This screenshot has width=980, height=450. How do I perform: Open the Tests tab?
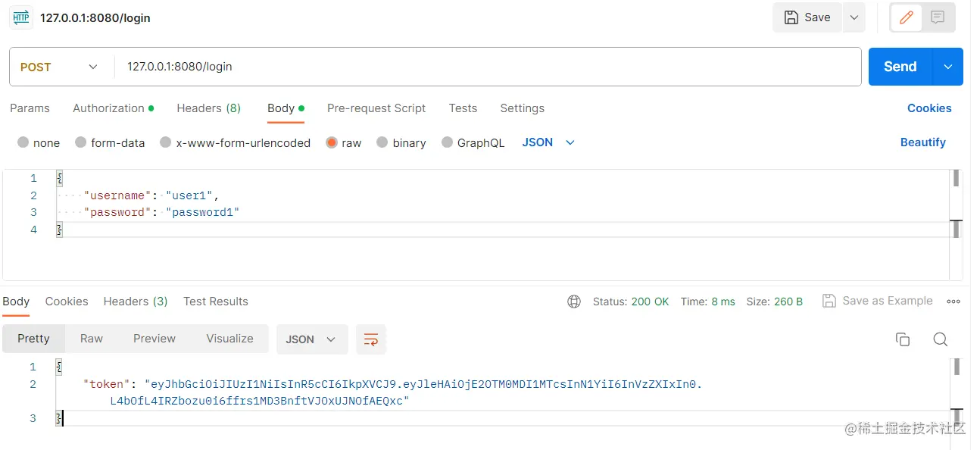[463, 108]
